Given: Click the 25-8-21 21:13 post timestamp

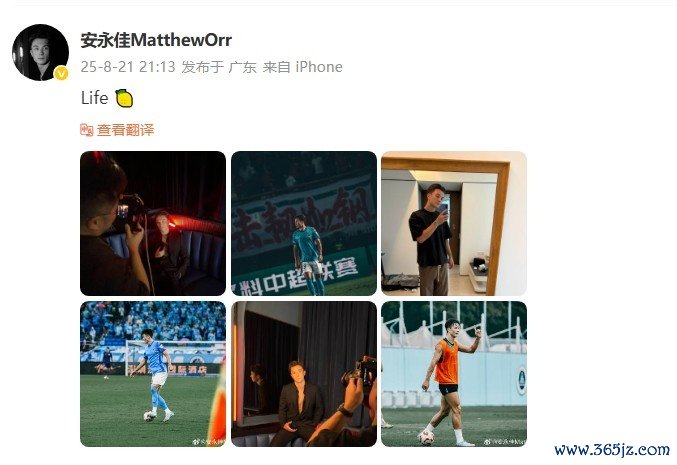Looking at the screenshot, I should [128, 67].
